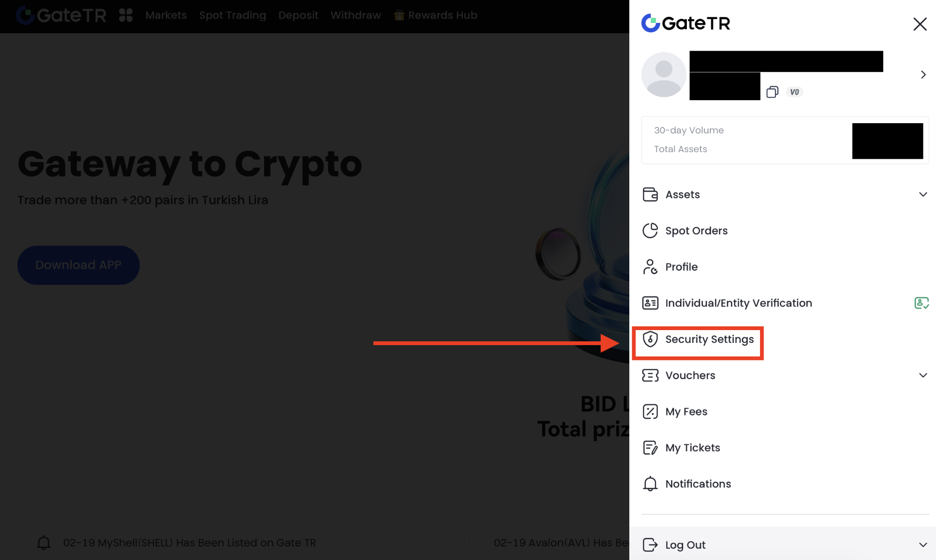Go to My Tickets
936x560 pixels.
[693, 448]
